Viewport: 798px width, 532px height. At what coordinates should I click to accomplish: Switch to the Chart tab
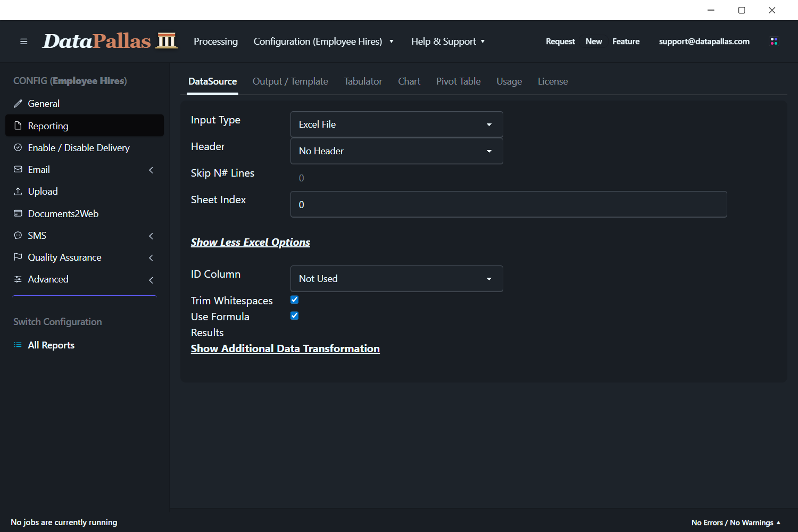tap(409, 81)
